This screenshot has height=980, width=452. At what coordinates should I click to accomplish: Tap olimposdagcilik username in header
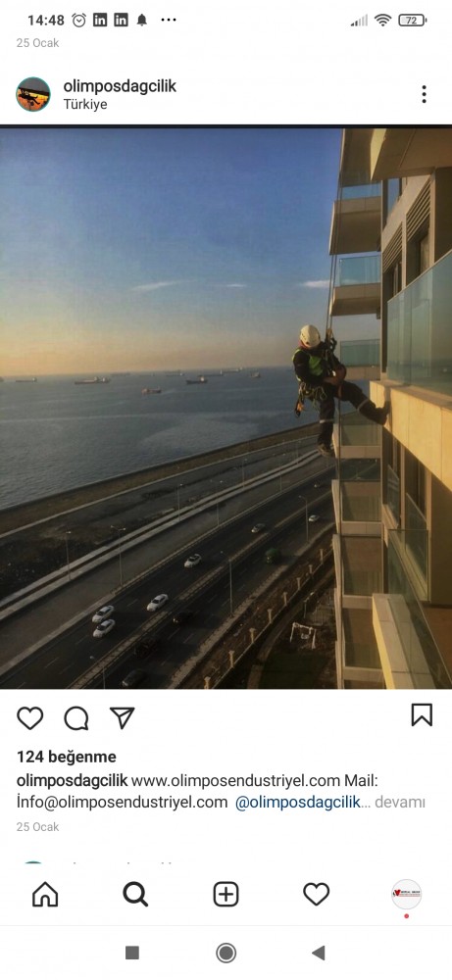pos(120,86)
